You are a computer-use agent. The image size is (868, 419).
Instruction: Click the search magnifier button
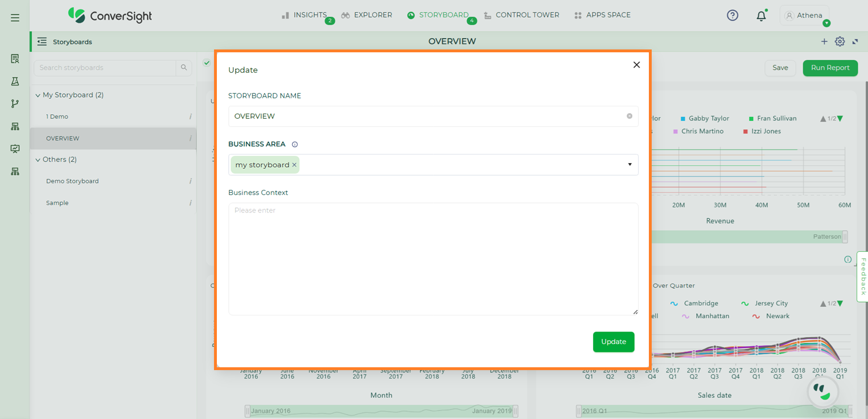184,68
